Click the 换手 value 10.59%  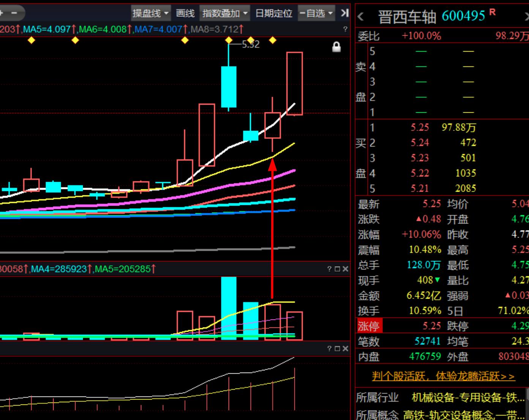coord(425,311)
